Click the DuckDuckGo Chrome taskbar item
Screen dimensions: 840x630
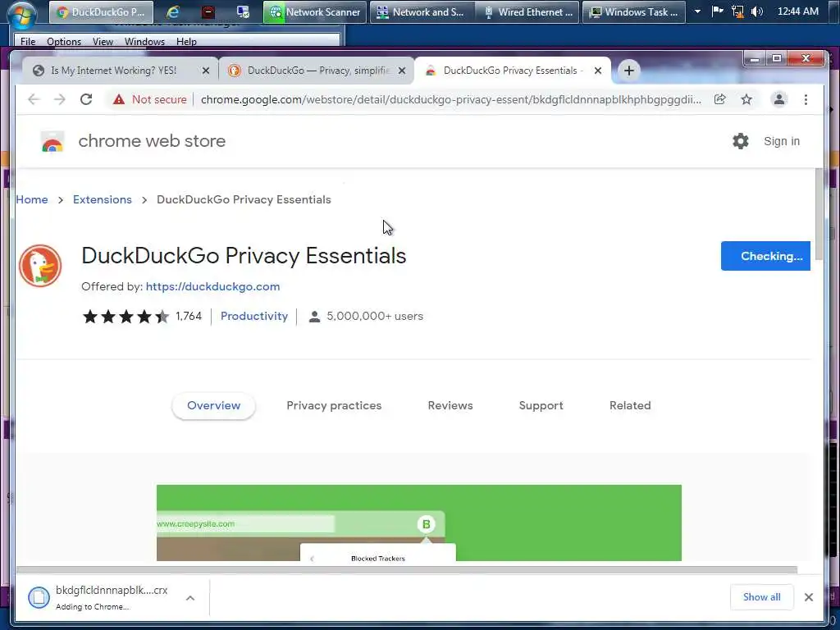101,11
